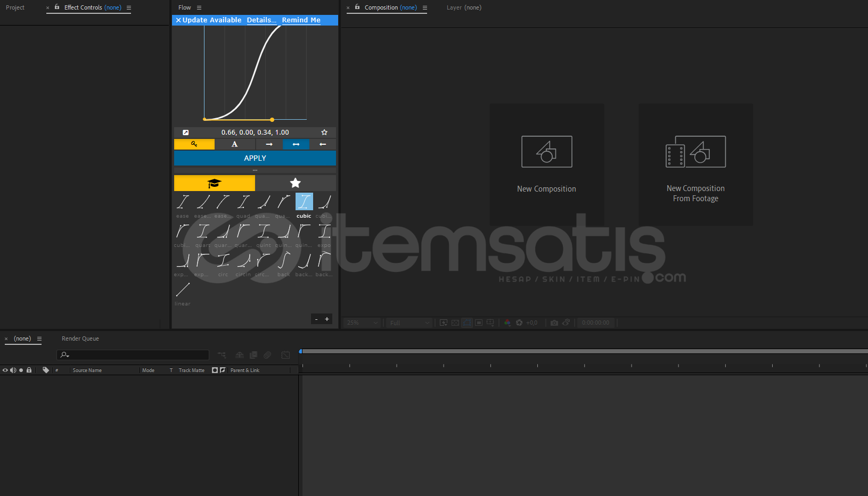Toggle the left arrow ease direction button
This screenshot has height=496, width=868.
pyautogui.click(x=323, y=144)
